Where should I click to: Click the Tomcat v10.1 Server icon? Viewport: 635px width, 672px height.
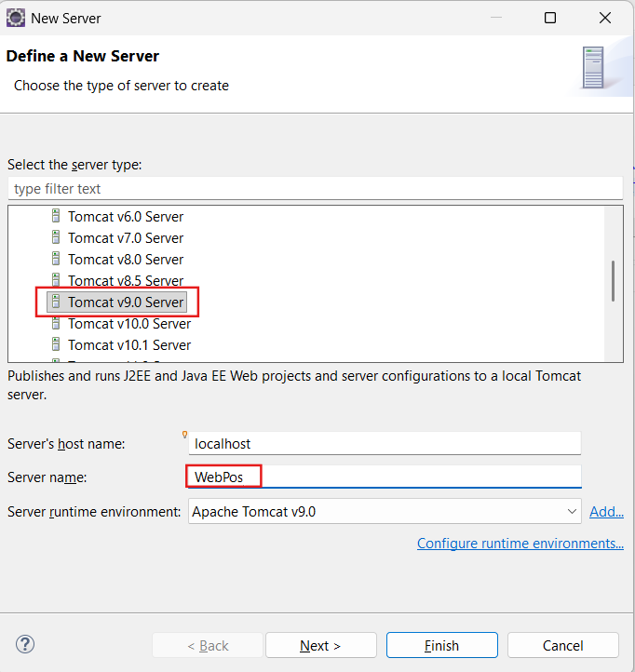[56, 344]
